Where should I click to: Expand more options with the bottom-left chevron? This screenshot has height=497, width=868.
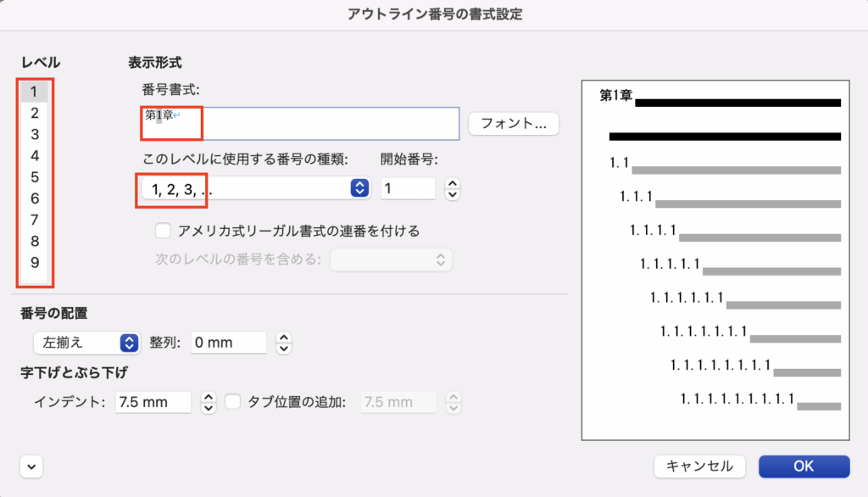coord(31,466)
